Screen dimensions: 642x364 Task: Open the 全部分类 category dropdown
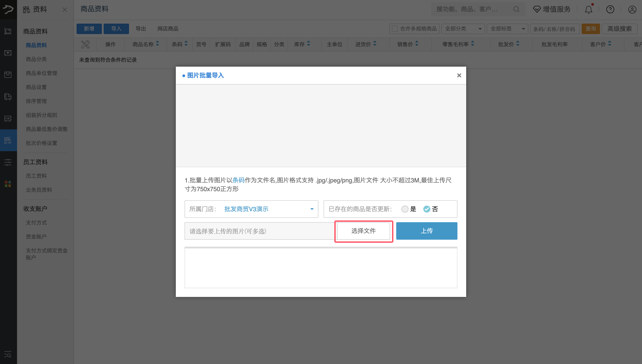(463, 29)
